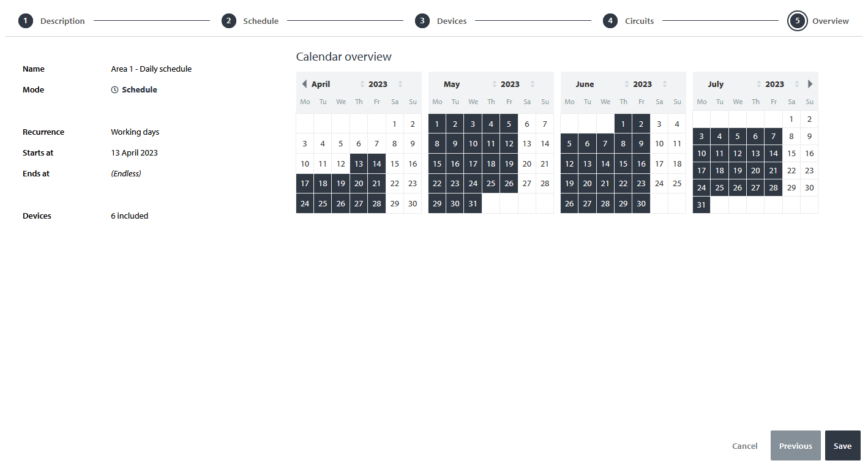Select the step 2 Schedule circle icon
Viewport: 868px width, 466px height.
click(x=228, y=20)
